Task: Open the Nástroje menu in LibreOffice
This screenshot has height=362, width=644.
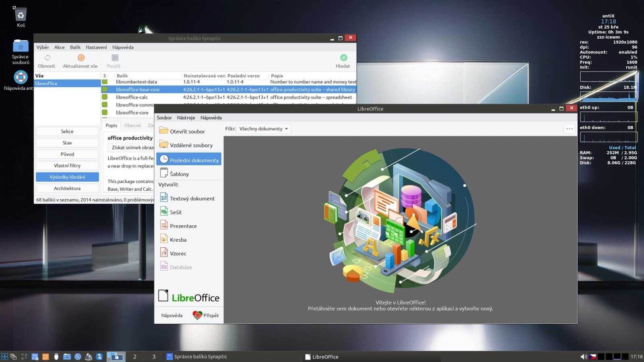Action: [186, 117]
